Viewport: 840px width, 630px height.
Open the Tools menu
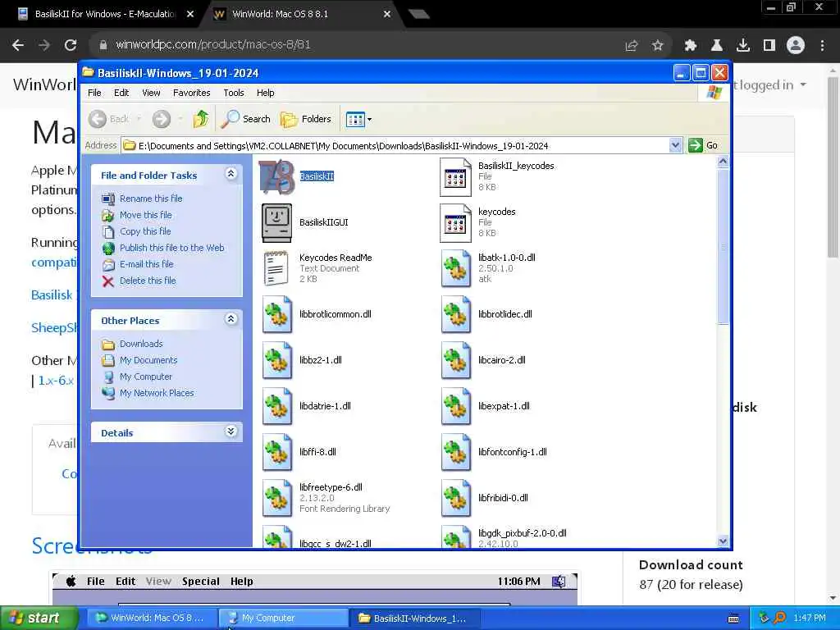pyautogui.click(x=234, y=93)
